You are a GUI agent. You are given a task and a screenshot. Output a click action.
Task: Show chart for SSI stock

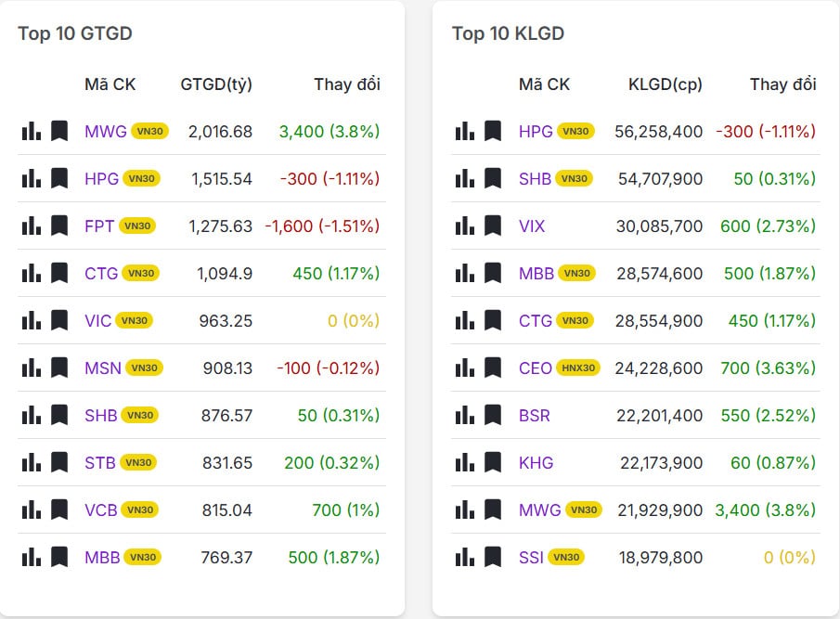tap(465, 557)
